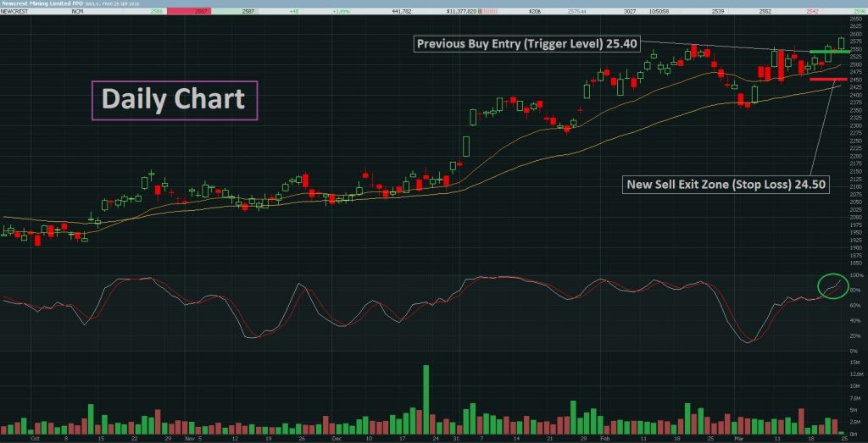Image resolution: width=868 pixels, height=443 pixels.
Task: Click the 3027 trades count value
Action: (630, 11)
